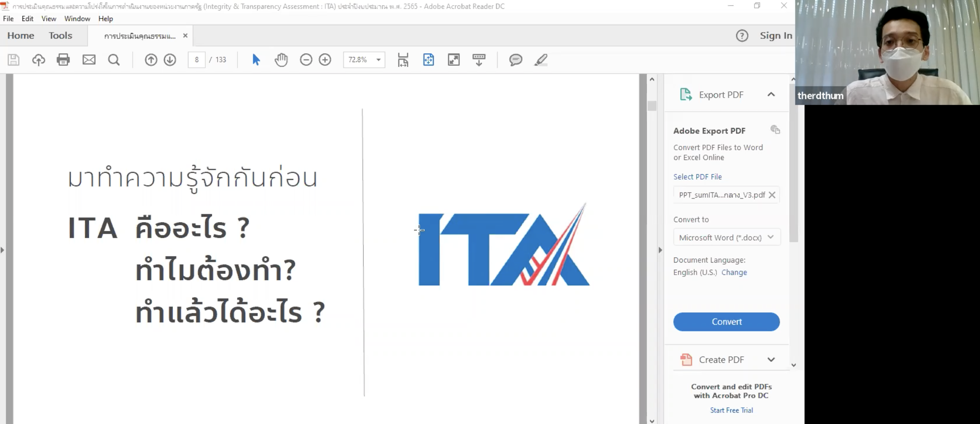Switch to the Home tab

(21, 36)
